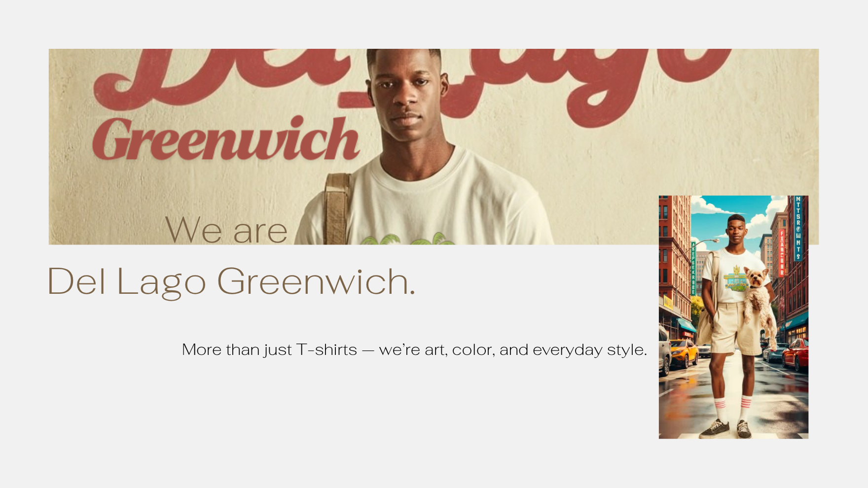The image size is (868, 488).
Task: Click the beige shorts in the street portrait
Action: [736, 328]
